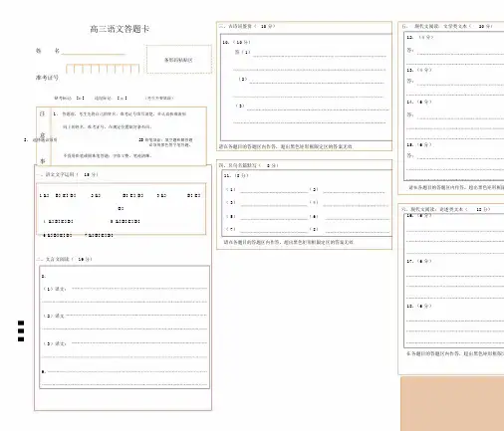Click heading 三、古诗词鉴赏

coord(247,26)
